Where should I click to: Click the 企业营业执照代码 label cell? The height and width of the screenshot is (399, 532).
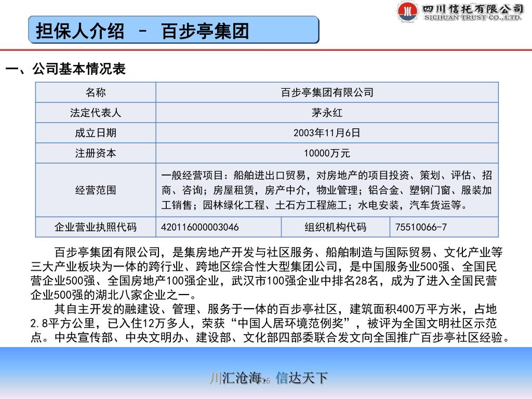coord(96,227)
